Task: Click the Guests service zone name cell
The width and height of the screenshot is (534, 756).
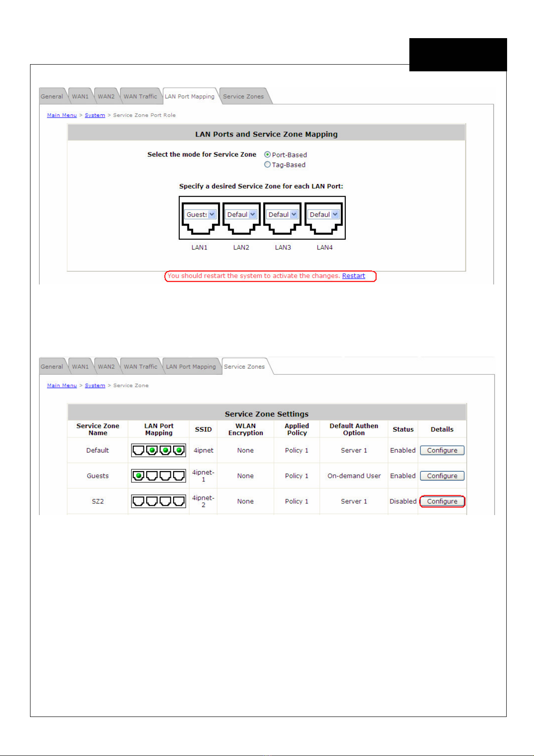Action: pos(98,476)
